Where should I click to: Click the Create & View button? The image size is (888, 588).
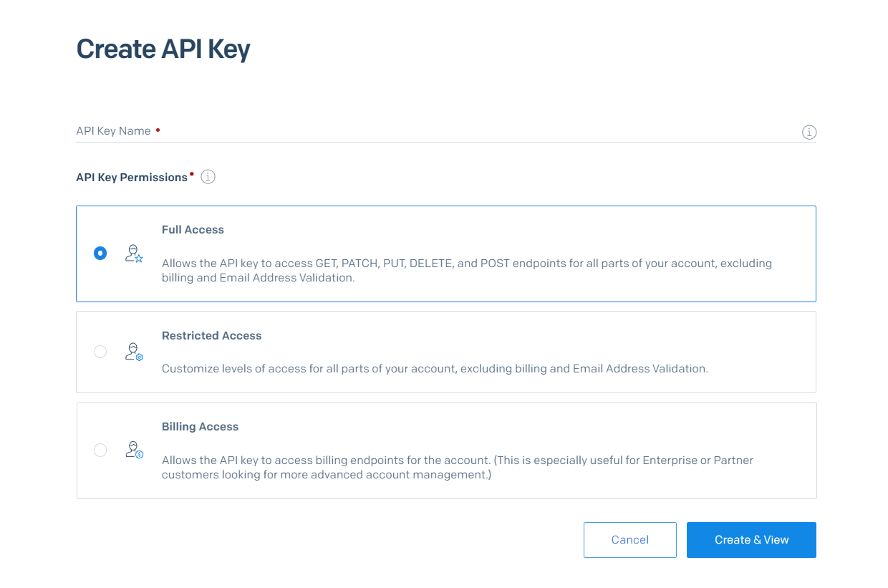pyautogui.click(x=751, y=539)
